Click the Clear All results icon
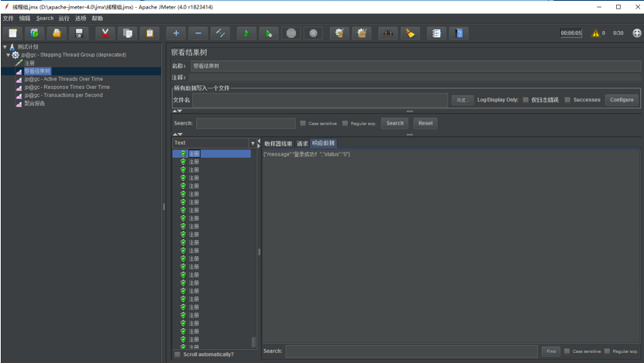Viewport: 644px width, 363px height. tap(362, 33)
